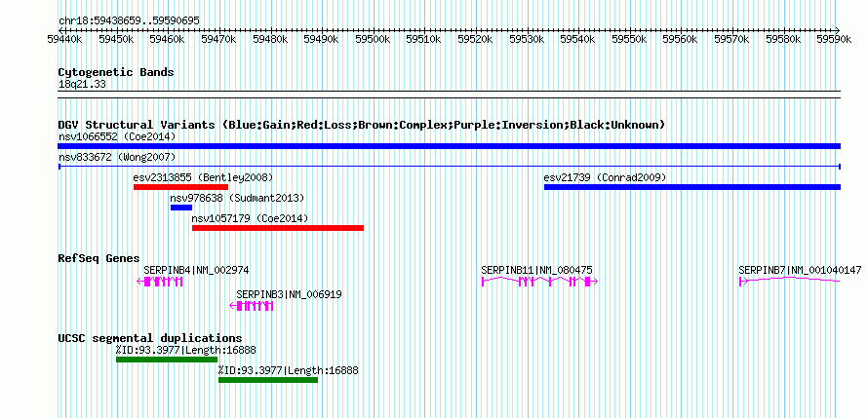Click the SERPINB7|NM_001040147 label
This screenshot has width=868, height=418.
pyautogui.click(x=800, y=270)
